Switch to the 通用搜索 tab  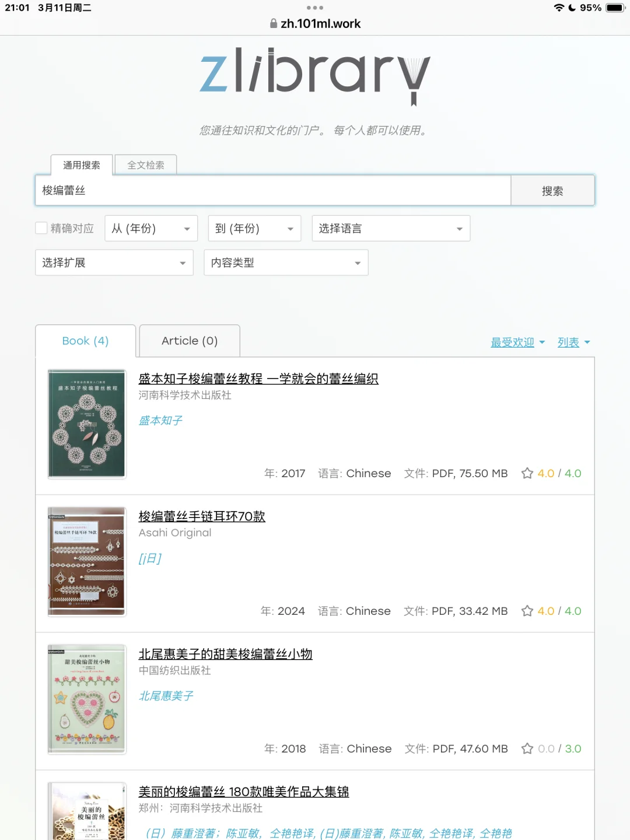pos(82,165)
